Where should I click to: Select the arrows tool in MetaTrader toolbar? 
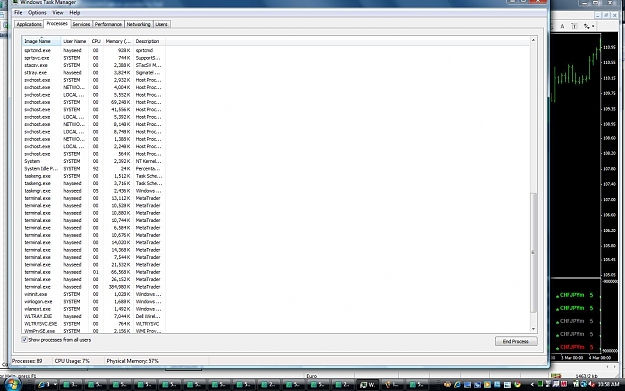pyautogui.click(x=587, y=26)
